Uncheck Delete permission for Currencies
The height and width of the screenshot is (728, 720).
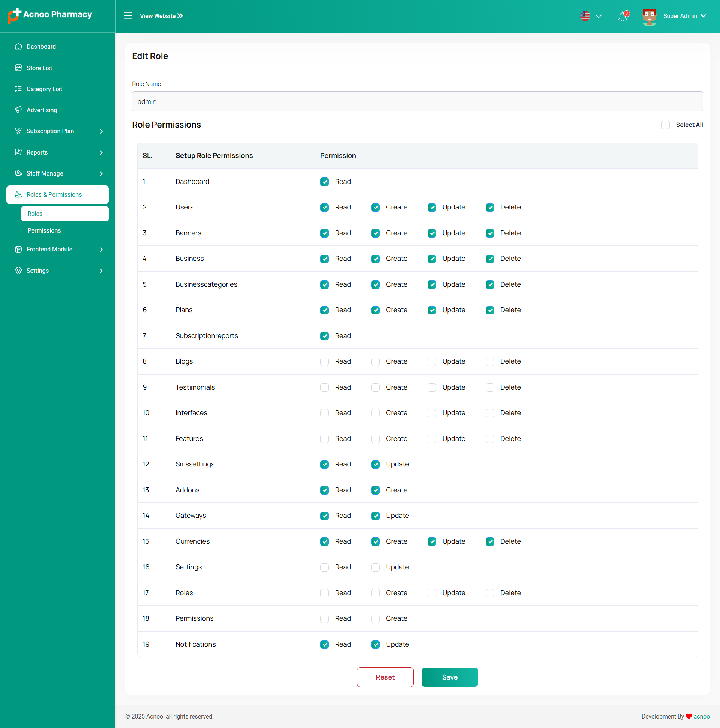[489, 542]
